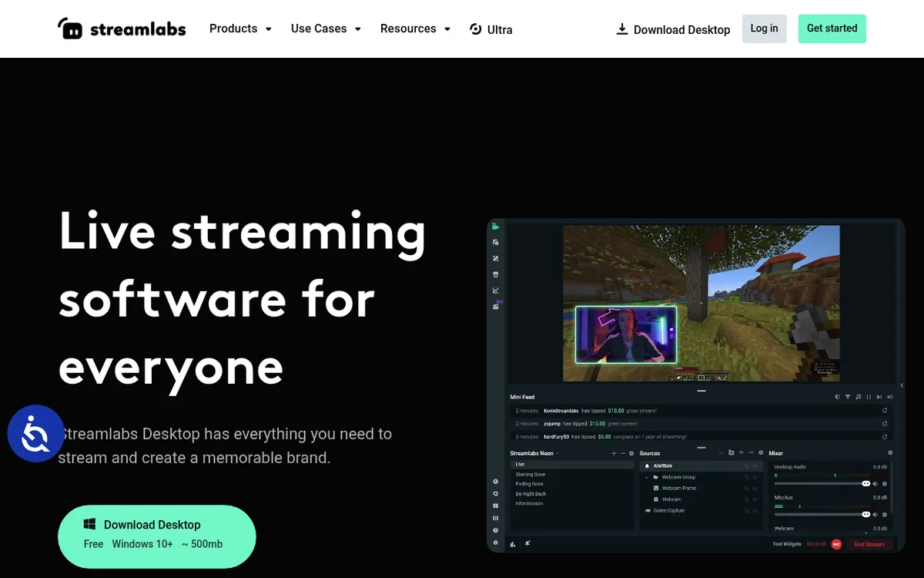Skip the current alert in Mini Feed
The height and width of the screenshot is (578, 924).
tap(879, 397)
